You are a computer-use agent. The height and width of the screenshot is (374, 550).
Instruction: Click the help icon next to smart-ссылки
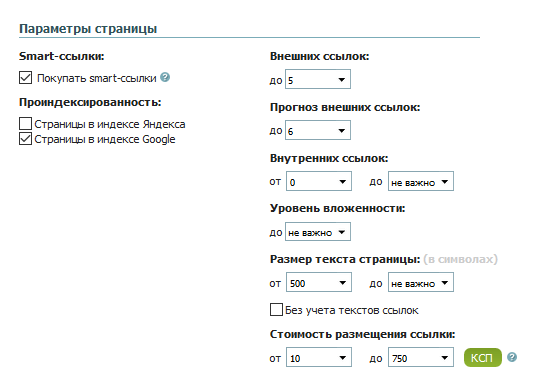(x=165, y=77)
